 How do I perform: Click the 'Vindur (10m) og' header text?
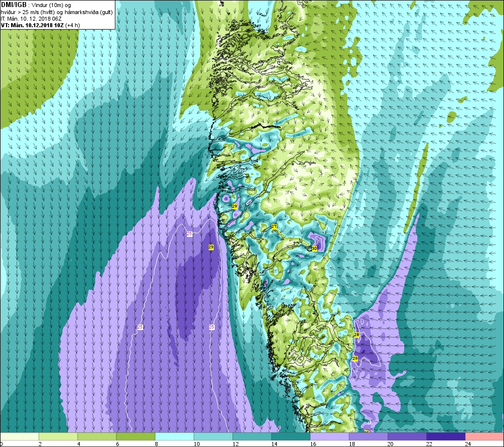(51, 5)
